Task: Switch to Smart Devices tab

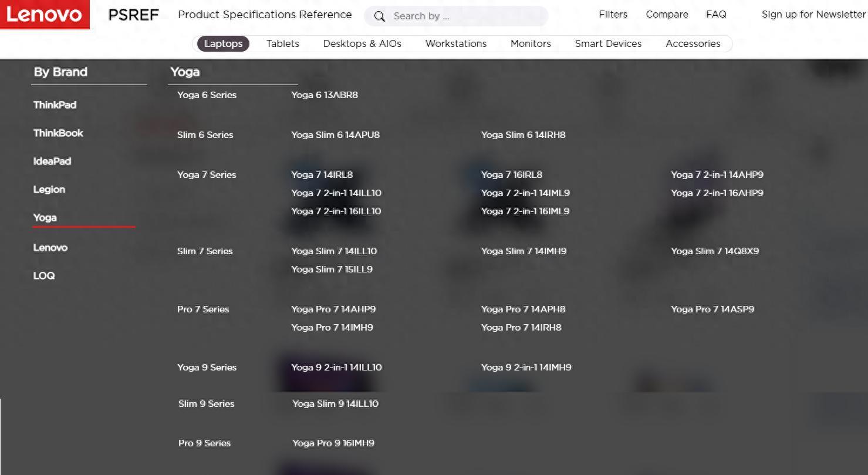Action: click(608, 43)
